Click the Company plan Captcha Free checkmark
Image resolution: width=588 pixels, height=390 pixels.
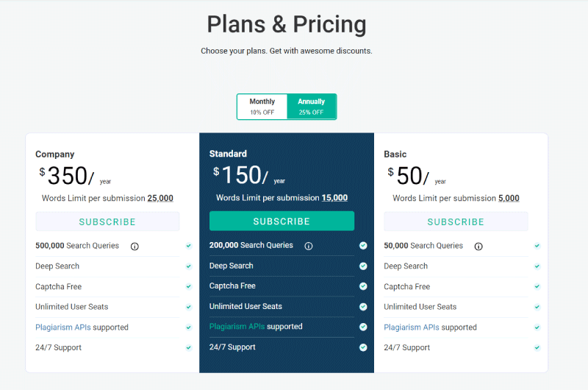(189, 286)
